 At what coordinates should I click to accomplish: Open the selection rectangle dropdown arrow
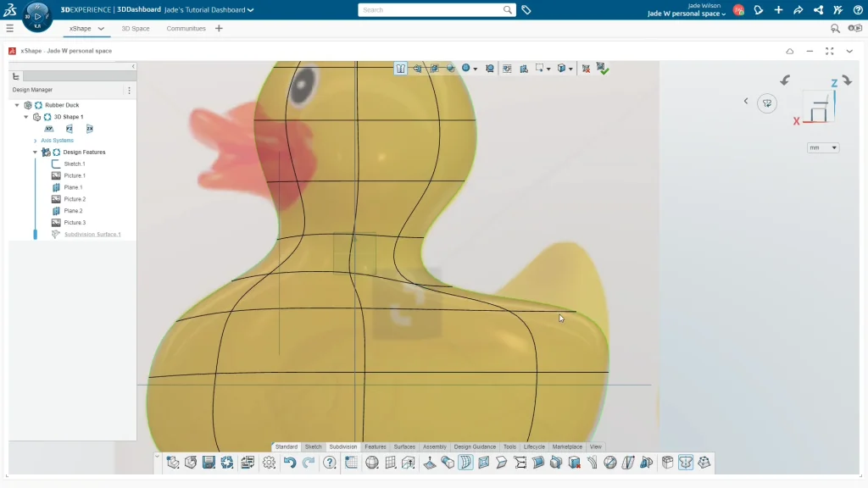[548, 69]
